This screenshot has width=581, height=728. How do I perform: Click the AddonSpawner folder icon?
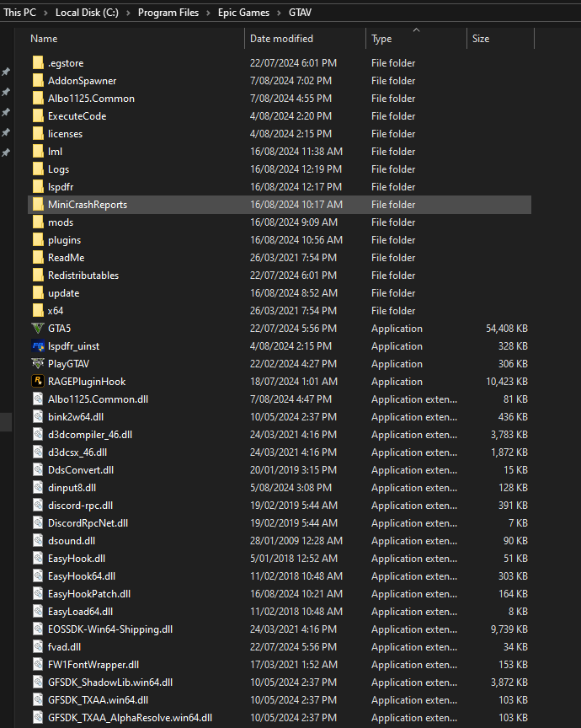[38, 80]
